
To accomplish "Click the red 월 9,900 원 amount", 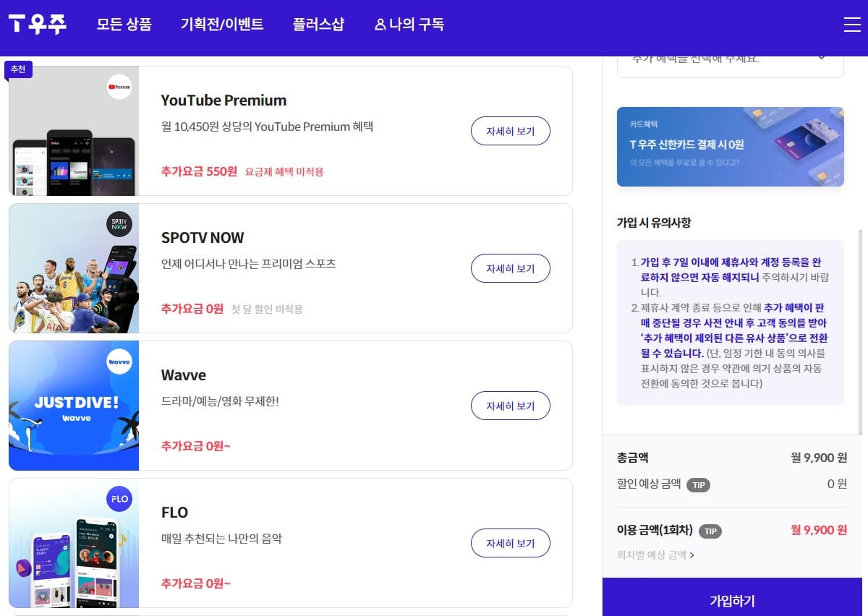I will 819,530.
